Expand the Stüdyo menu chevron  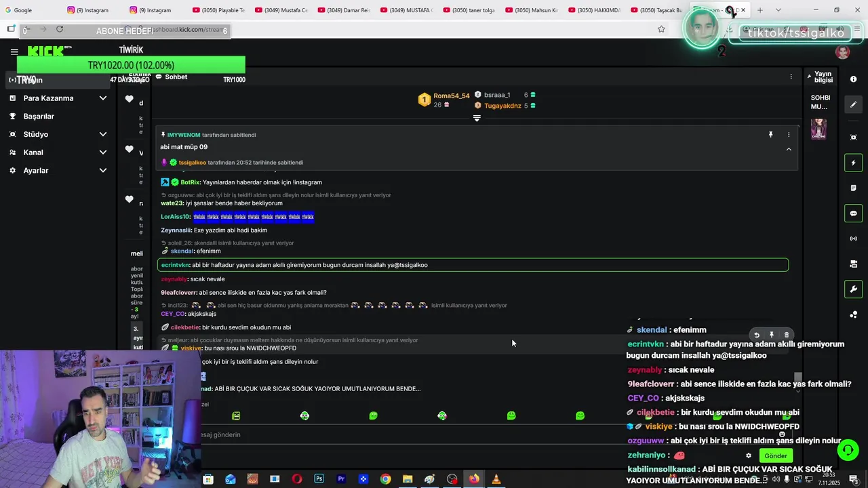click(x=103, y=134)
